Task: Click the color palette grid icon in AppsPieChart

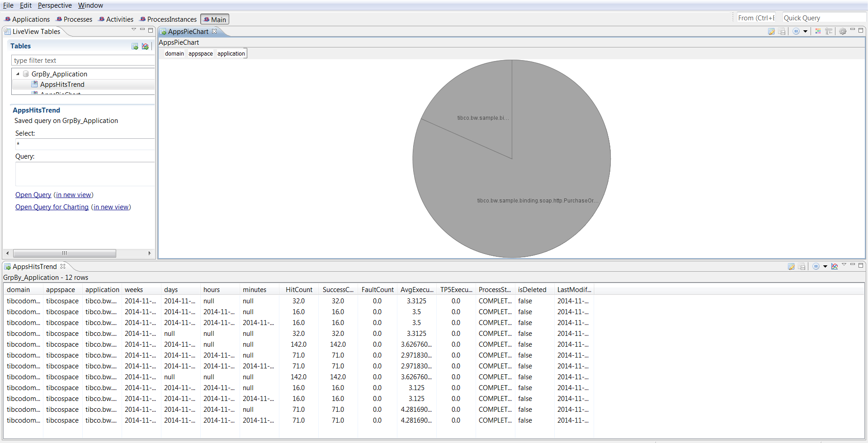Action: point(818,31)
